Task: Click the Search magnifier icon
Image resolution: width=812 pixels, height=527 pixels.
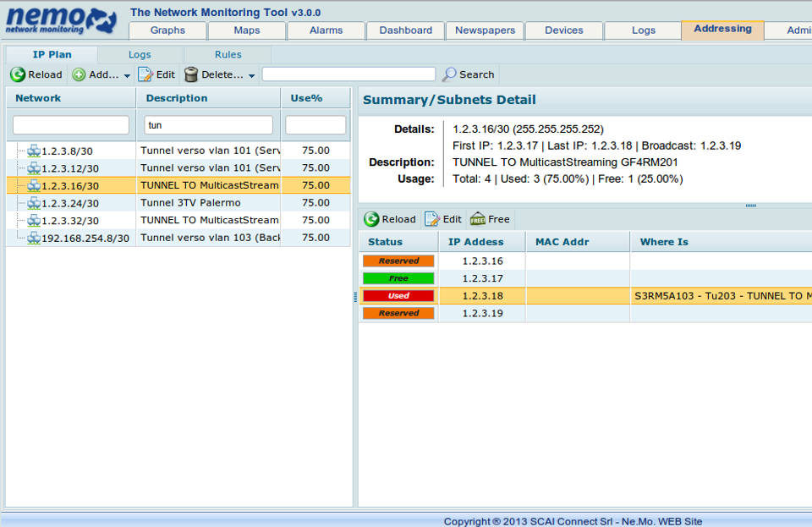Action: coord(449,74)
